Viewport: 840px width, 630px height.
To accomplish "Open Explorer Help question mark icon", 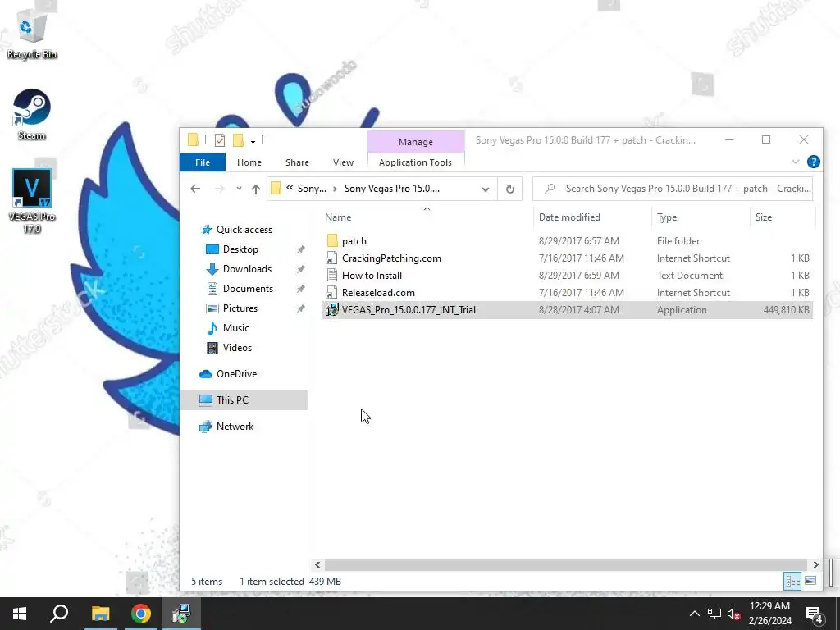I will pos(813,162).
